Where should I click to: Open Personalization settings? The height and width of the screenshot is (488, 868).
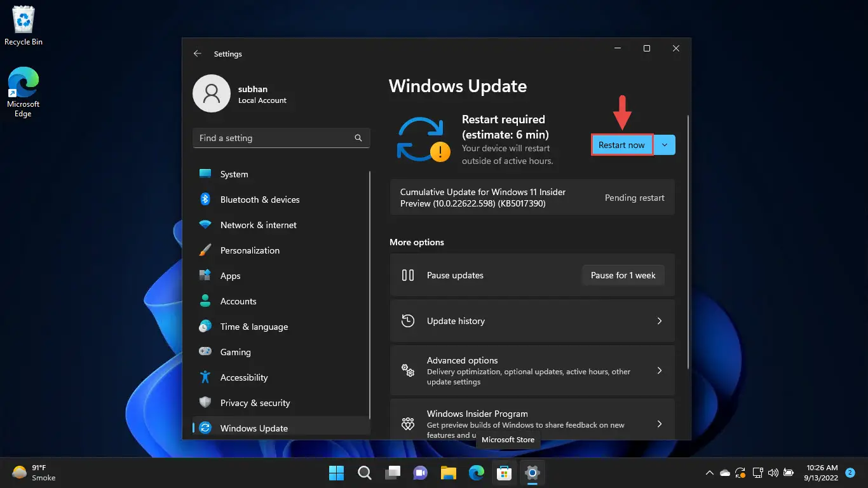281,250
